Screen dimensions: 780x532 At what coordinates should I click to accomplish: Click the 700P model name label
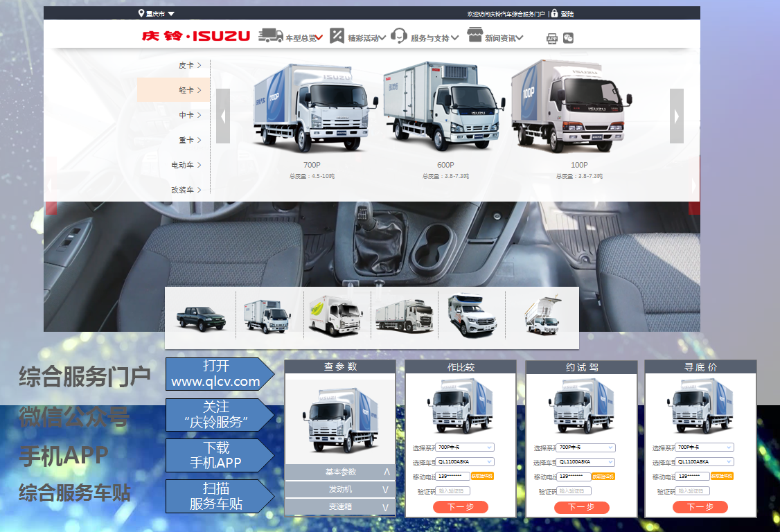[312, 165]
